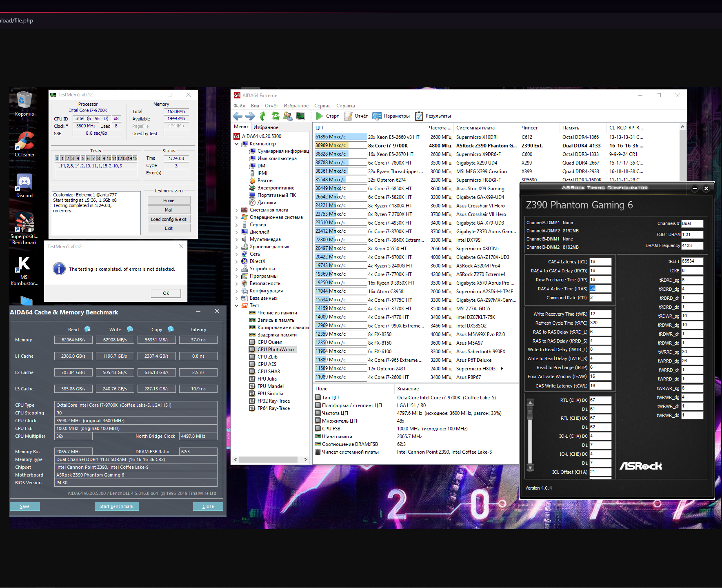Click the Command Rate (CR) value field

pos(600,298)
